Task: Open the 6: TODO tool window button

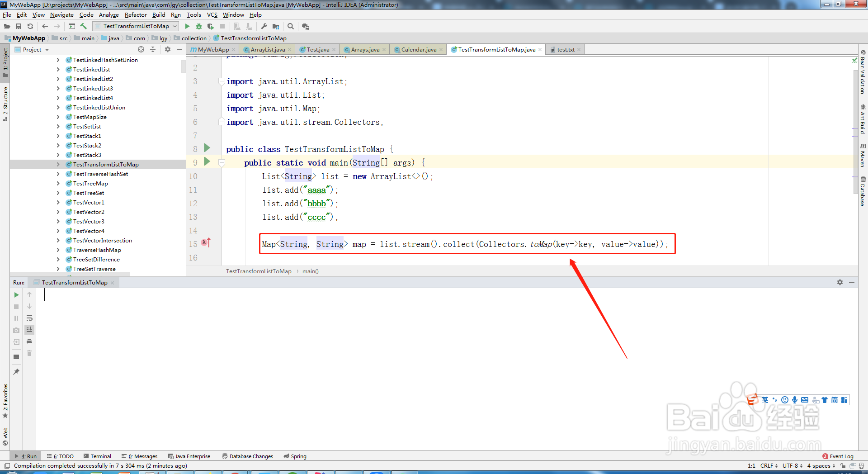Action: (x=60, y=456)
